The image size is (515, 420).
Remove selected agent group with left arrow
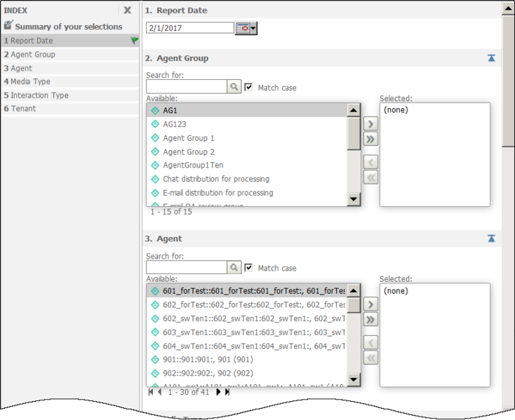[x=370, y=162]
